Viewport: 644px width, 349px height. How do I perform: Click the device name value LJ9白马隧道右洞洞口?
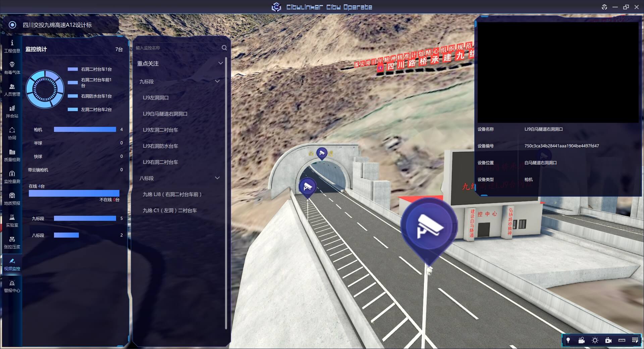544,129
